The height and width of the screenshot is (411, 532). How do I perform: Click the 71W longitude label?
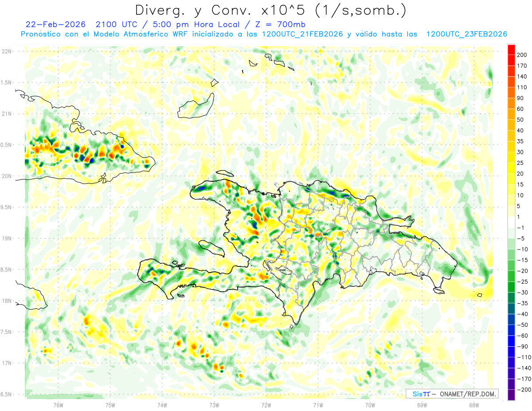[x=318, y=405]
